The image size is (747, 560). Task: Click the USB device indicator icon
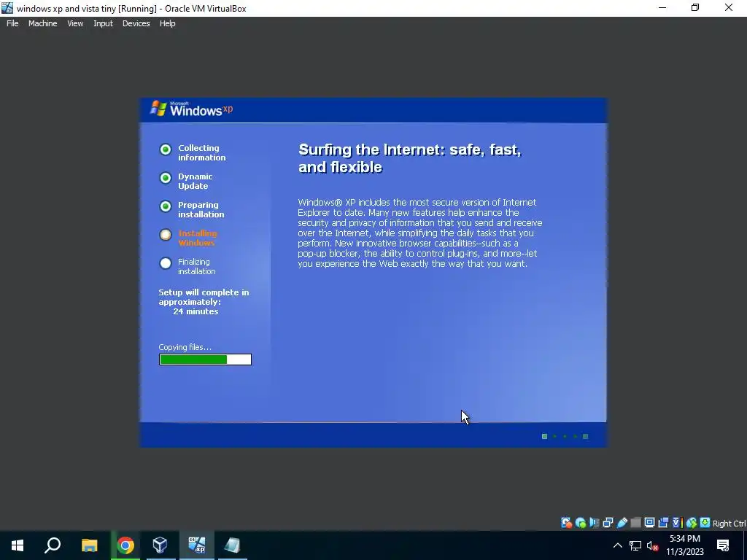(622, 523)
